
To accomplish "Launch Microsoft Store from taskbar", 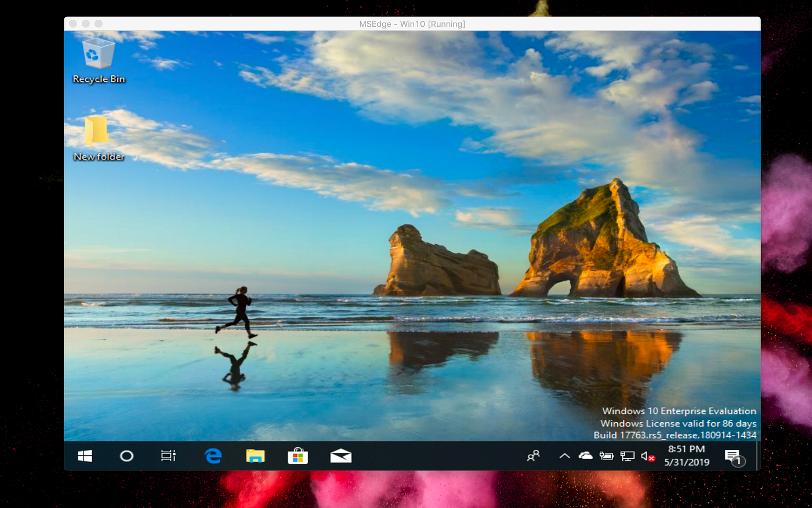I will (298, 456).
